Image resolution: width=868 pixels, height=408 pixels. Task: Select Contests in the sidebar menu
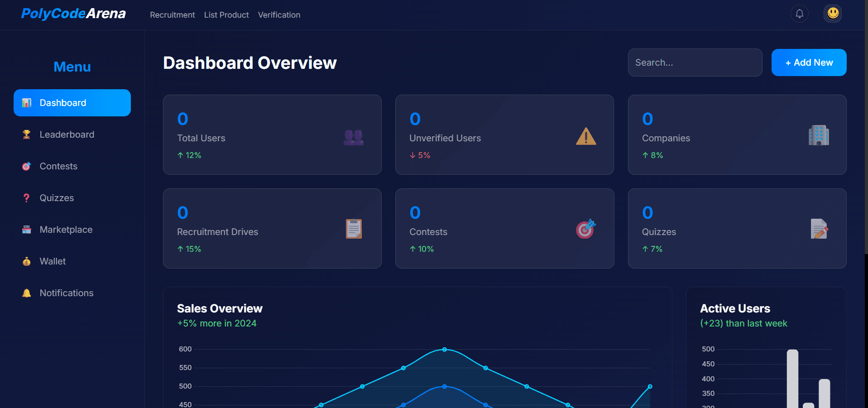coord(58,166)
